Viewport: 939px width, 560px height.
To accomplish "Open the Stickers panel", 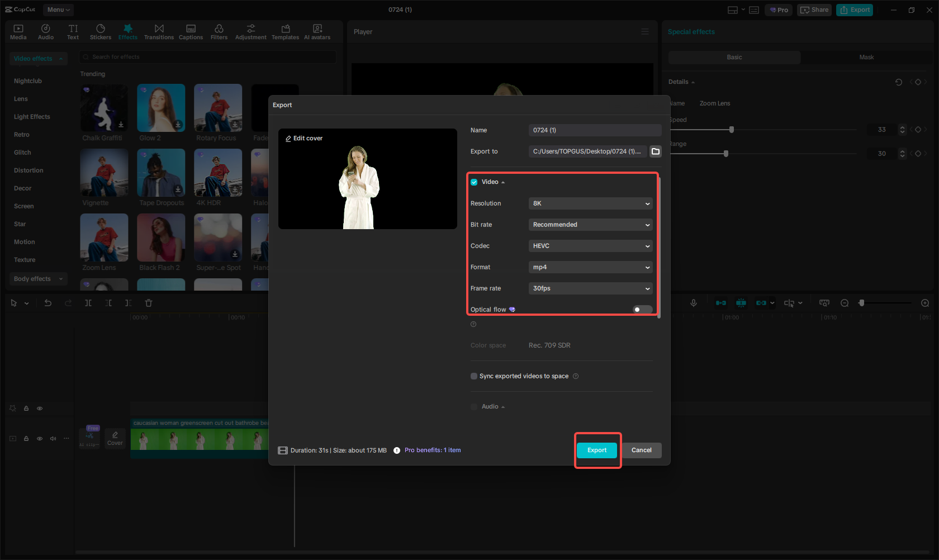I will (101, 31).
